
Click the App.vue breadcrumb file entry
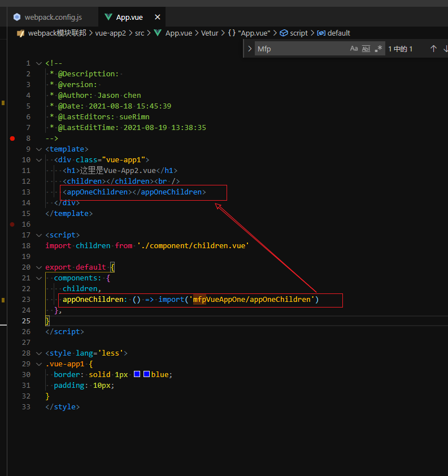179,33
